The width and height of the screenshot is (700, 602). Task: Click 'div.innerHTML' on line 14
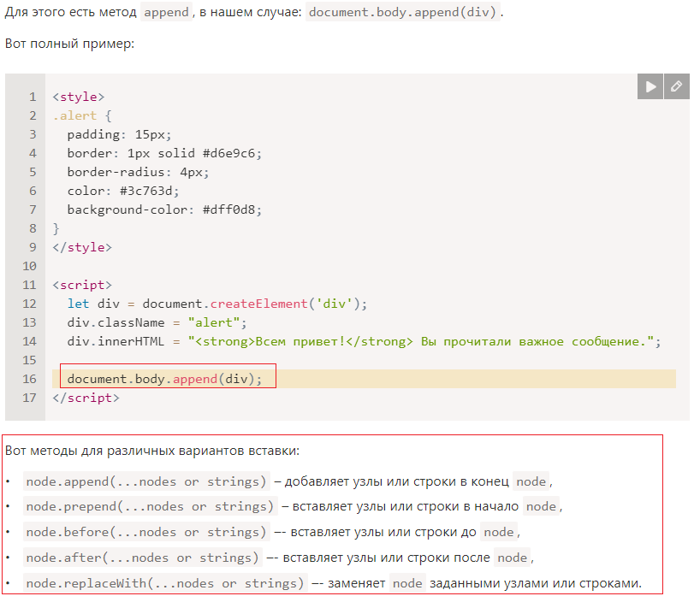pos(116,341)
